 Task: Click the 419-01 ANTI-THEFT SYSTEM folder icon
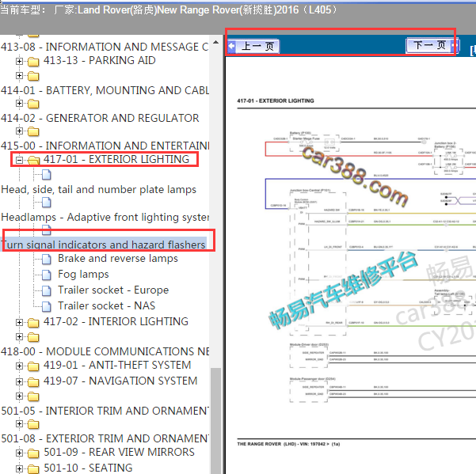[x=33, y=366]
